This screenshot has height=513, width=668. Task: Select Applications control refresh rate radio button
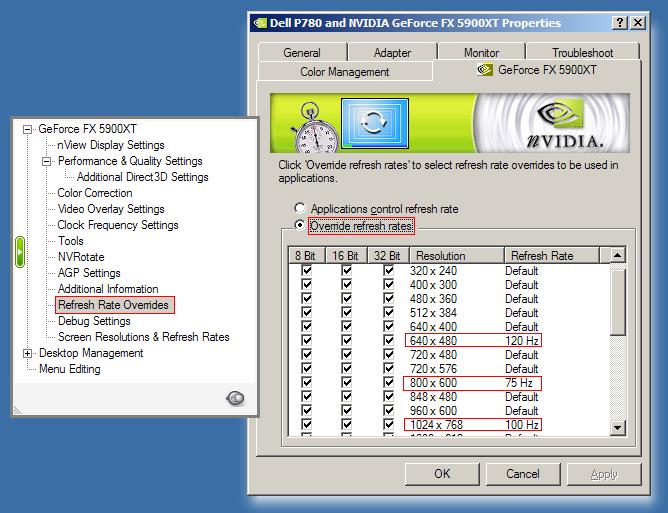(299, 208)
